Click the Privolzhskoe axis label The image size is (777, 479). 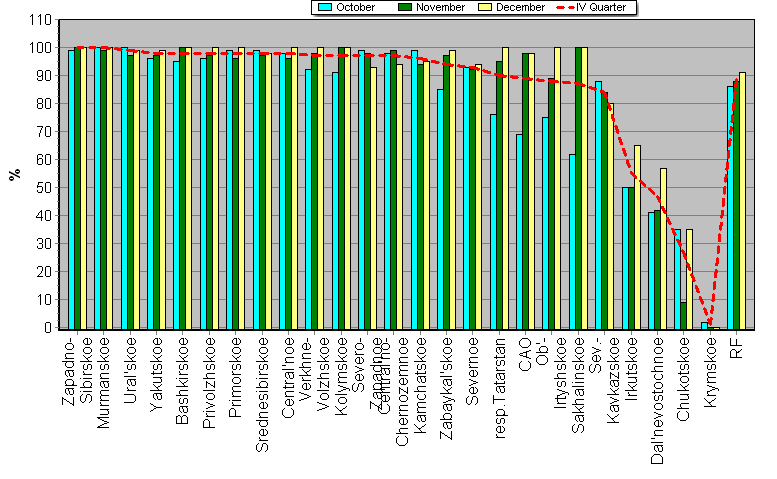(209, 382)
